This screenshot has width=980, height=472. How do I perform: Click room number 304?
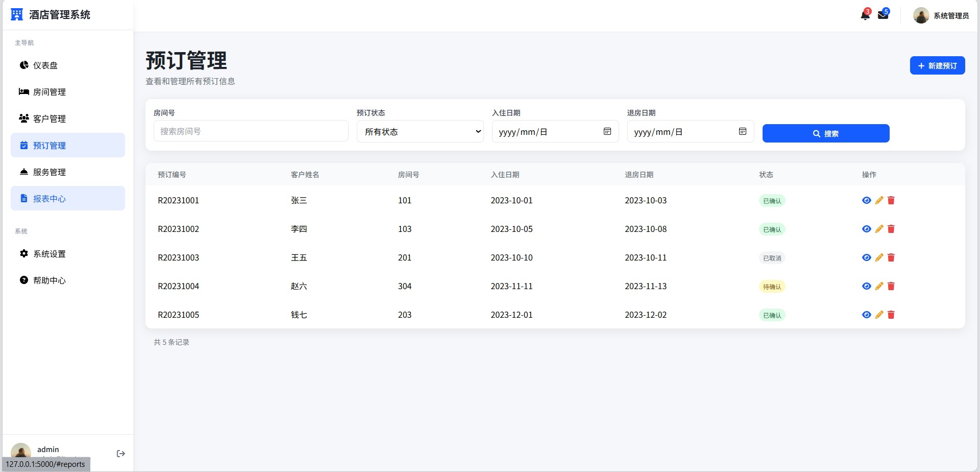click(405, 286)
